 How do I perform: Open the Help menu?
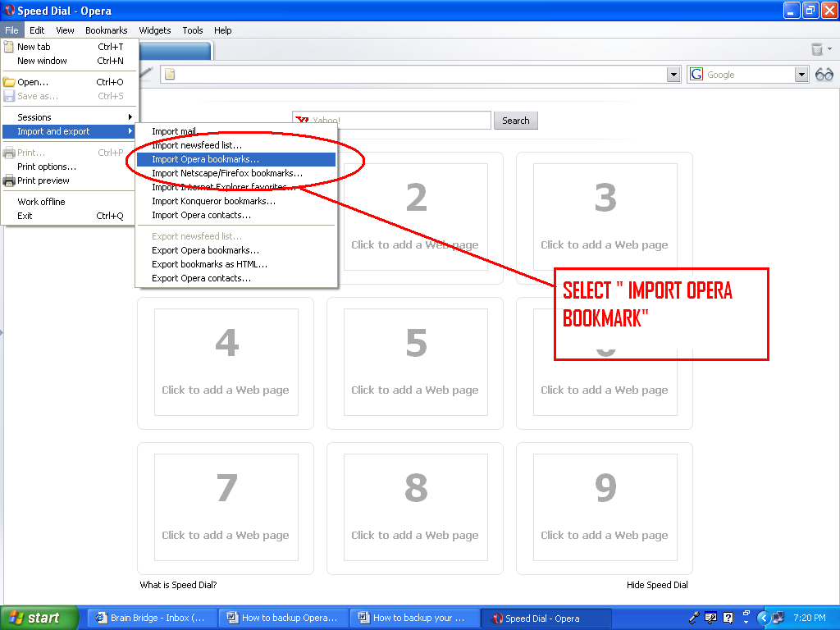[223, 30]
